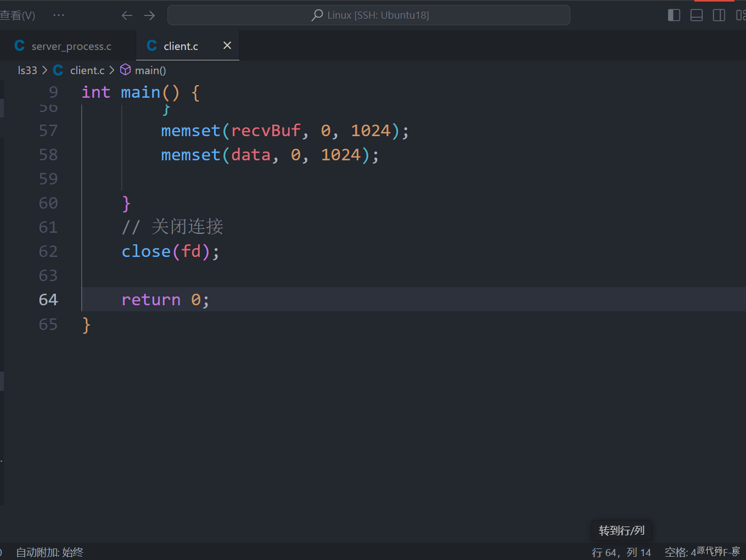Click 行 64, 列 14 cursor position status

[621, 552]
